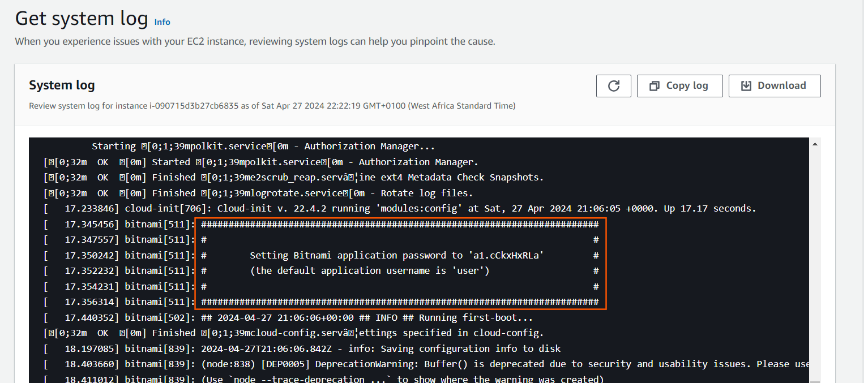The width and height of the screenshot is (868, 383).
Task: Click the 'Get system log' page heading
Action: 82,19
